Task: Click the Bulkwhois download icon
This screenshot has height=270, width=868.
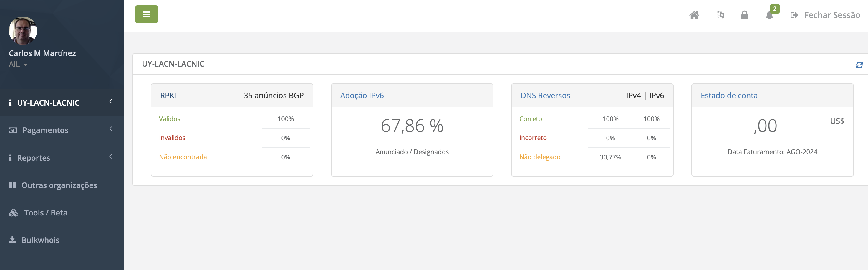Action: tap(12, 240)
